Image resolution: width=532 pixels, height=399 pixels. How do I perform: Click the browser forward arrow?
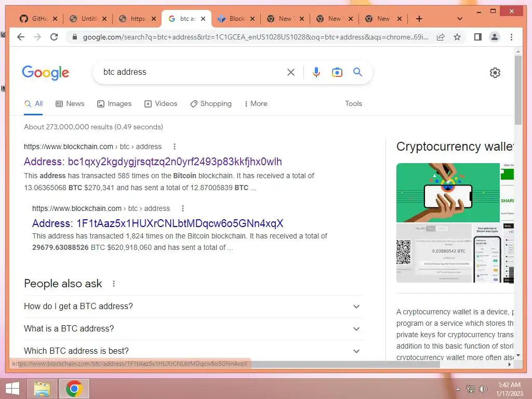pos(37,37)
